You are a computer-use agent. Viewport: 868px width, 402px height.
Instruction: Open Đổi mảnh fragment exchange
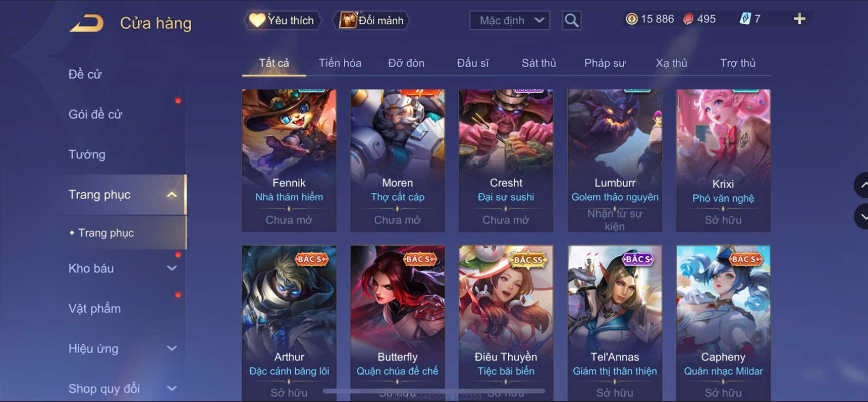click(371, 21)
